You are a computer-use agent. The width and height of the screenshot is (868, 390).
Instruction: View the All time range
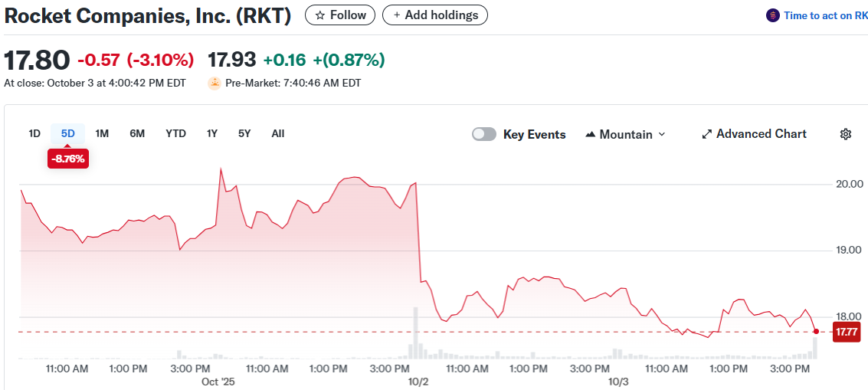pos(277,133)
